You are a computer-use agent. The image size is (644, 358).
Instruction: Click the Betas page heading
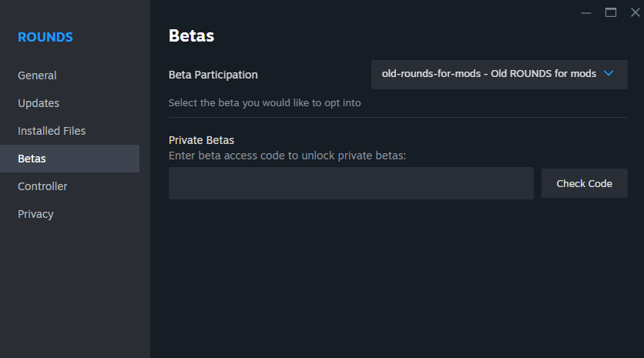pyautogui.click(x=191, y=35)
